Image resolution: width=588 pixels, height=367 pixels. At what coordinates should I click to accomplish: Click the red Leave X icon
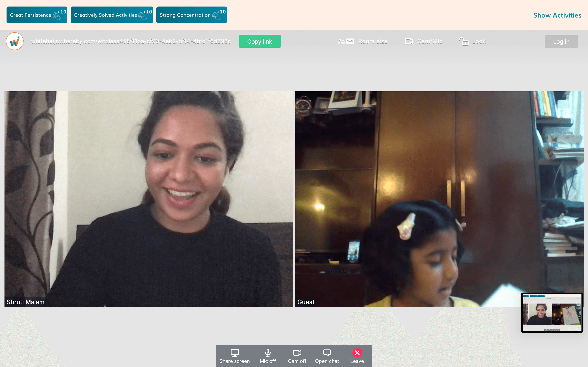pyautogui.click(x=357, y=353)
